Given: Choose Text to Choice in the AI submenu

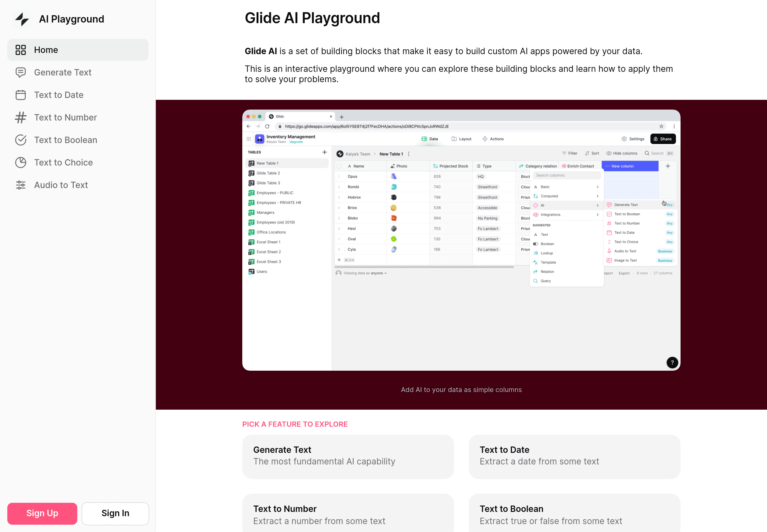Looking at the screenshot, I should tap(640, 242).
